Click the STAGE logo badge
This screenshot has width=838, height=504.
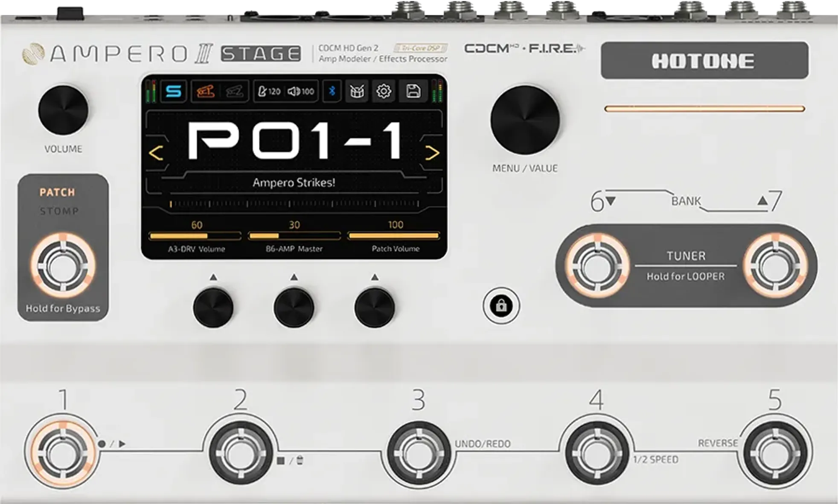tap(261, 54)
